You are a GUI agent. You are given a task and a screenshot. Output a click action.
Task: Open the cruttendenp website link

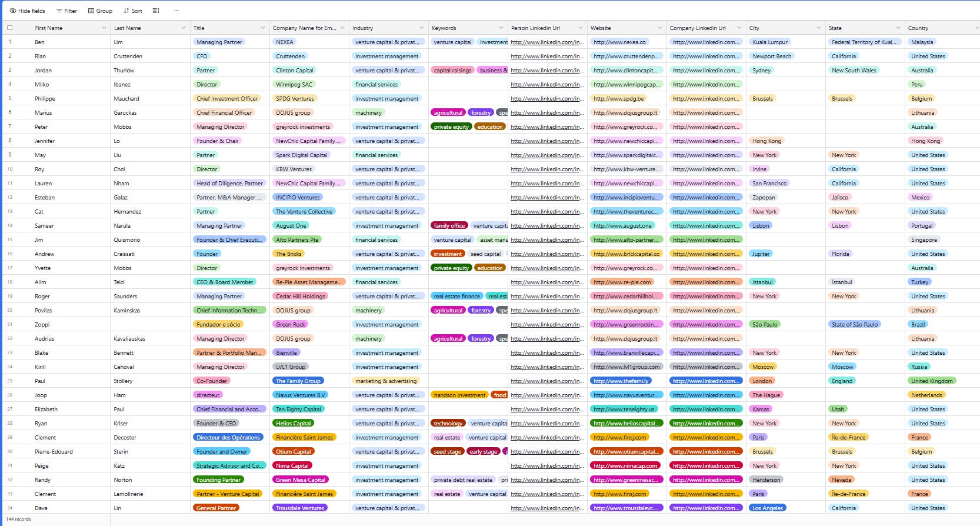tap(626, 56)
